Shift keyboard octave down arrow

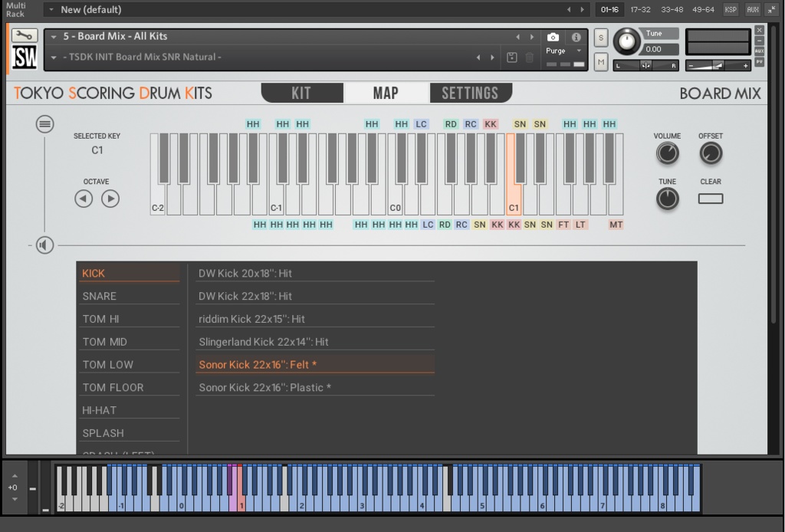point(15,499)
